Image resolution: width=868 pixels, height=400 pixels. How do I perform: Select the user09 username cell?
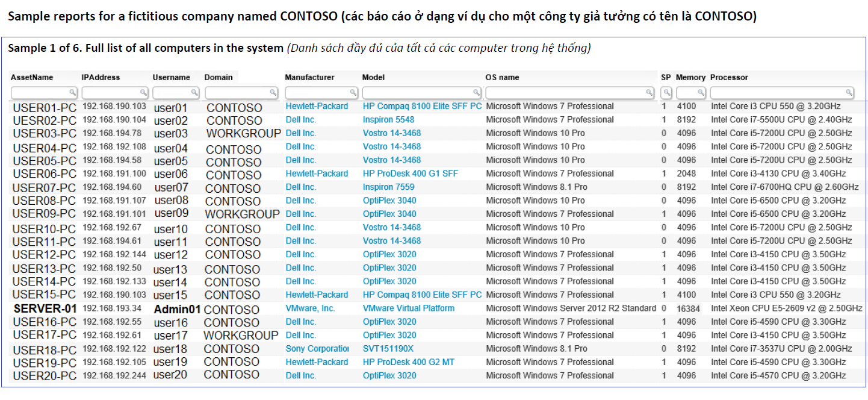(x=172, y=213)
